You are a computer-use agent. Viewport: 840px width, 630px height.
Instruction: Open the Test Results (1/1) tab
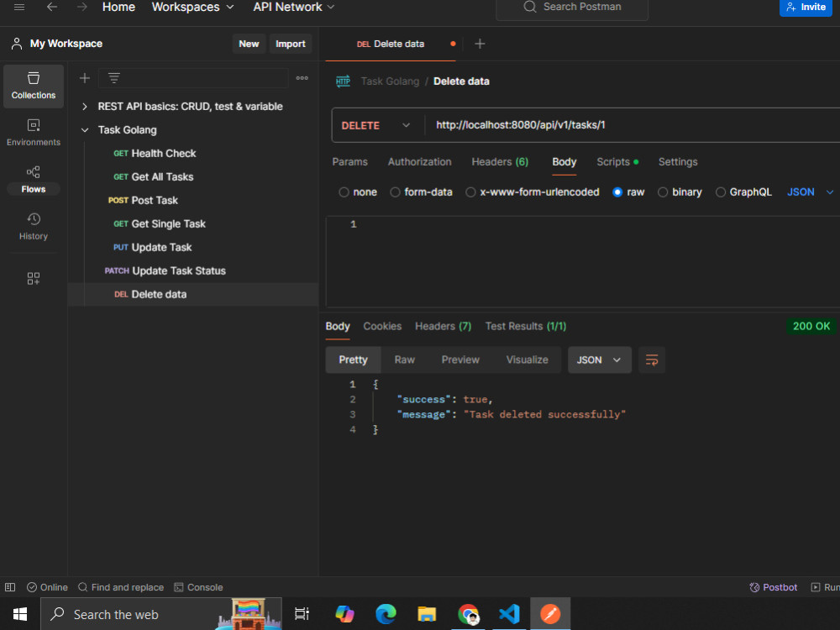[x=526, y=326]
